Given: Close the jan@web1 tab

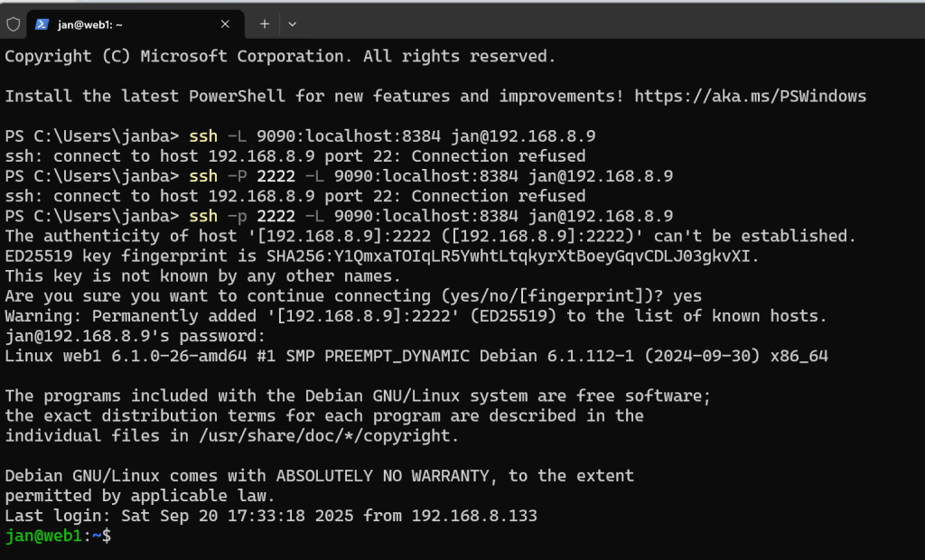Looking at the screenshot, I should click(224, 24).
